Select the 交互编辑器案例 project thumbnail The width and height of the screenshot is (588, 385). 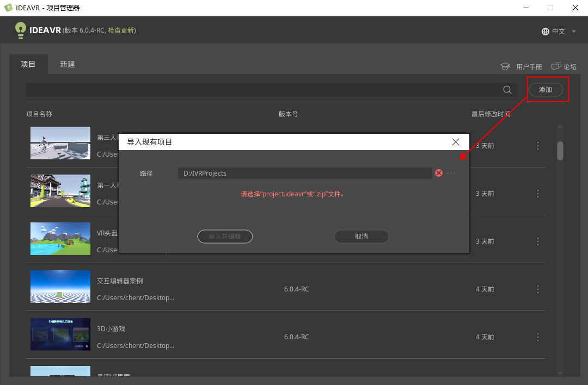point(60,287)
